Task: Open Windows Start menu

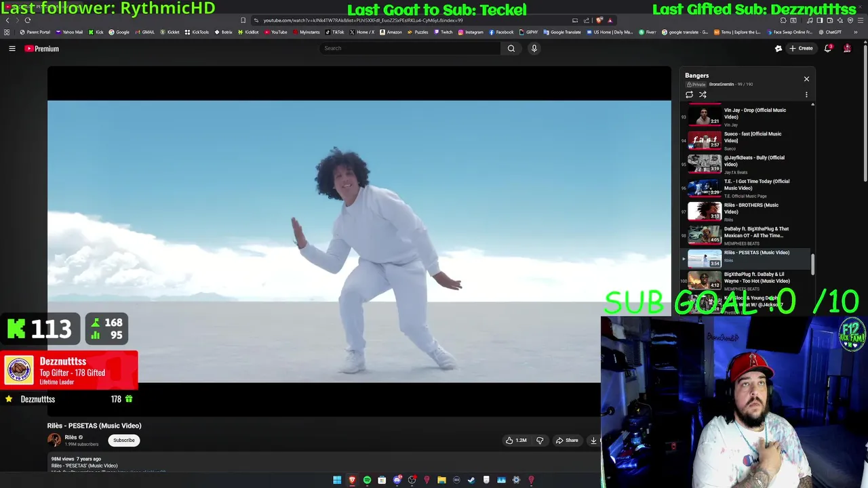Action: (x=337, y=480)
